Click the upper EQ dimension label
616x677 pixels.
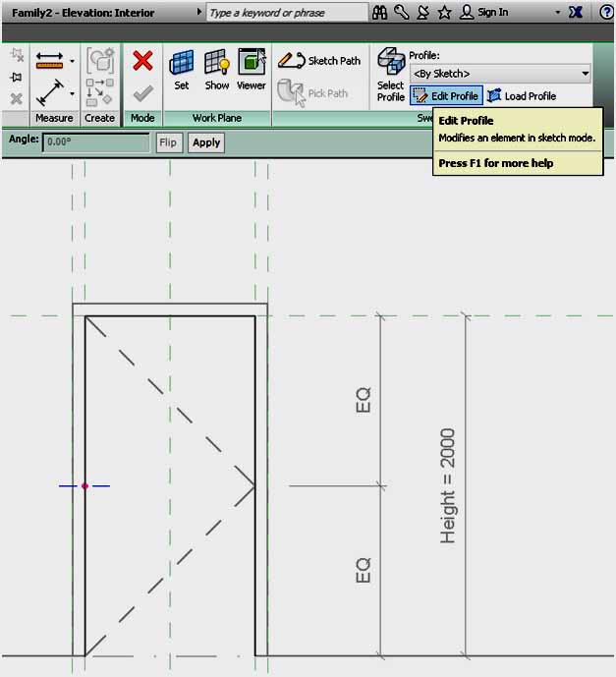coord(364,401)
